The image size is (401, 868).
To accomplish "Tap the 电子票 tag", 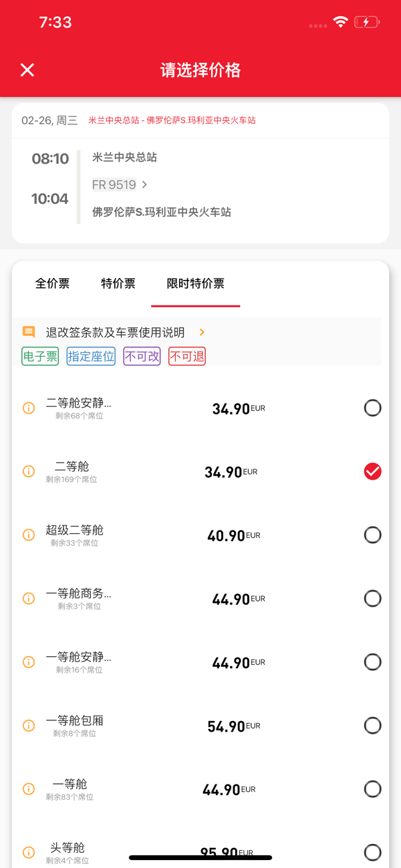I will pyautogui.click(x=40, y=356).
